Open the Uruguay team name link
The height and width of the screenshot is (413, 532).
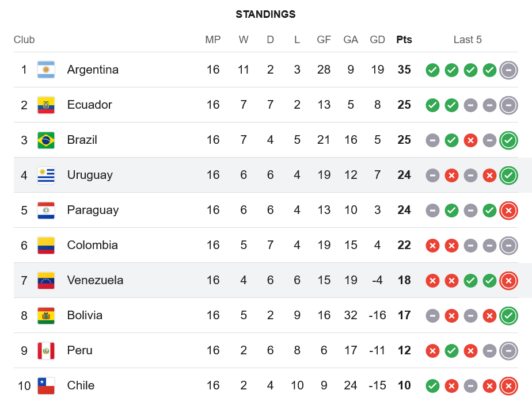click(x=90, y=175)
